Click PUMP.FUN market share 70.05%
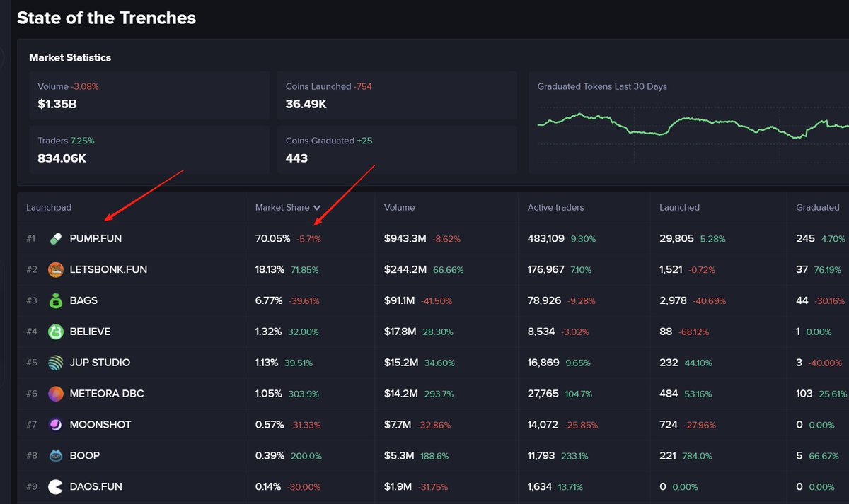The width and height of the screenshot is (849, 504). (273, 239)
